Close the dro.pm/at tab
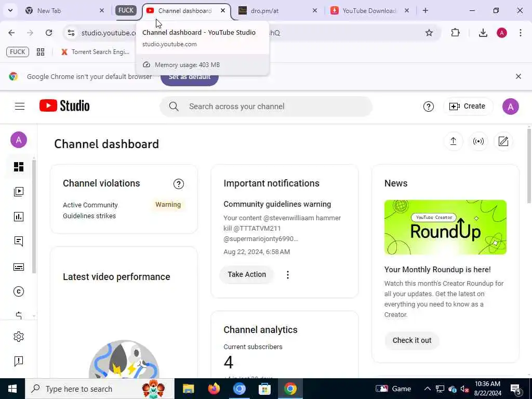Image resolution: width=532 pixels, height=399 pixels. 315,10
